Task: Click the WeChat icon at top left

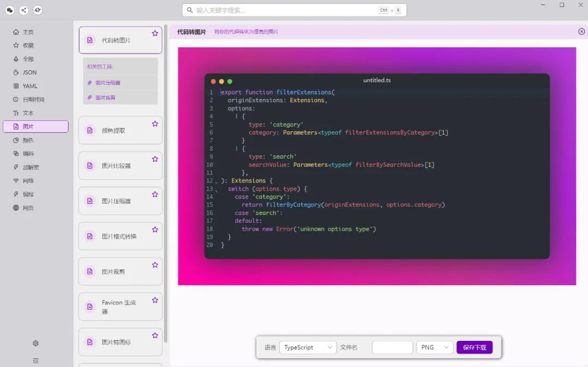Action: [10, 10]
